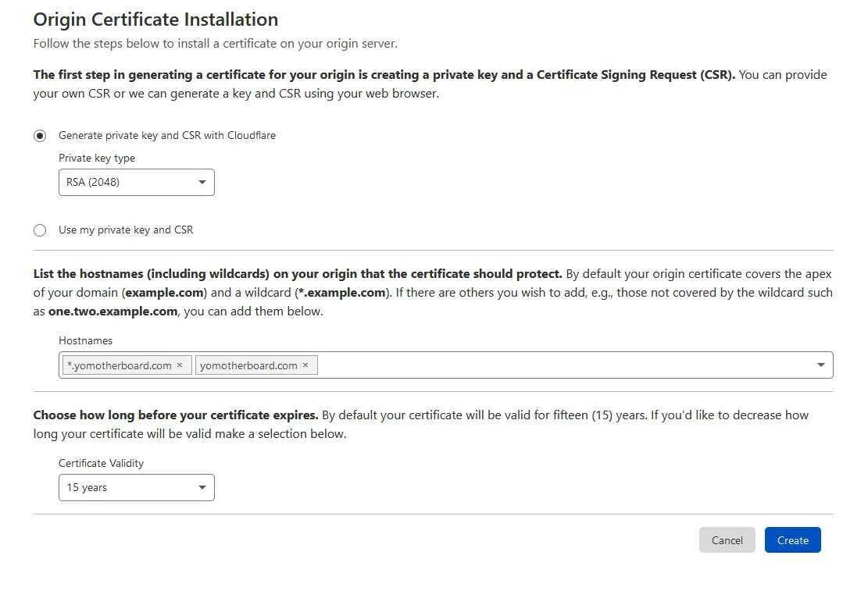Screen dimensions: 868x591
Task: Click the bold Choose how long sentence
Action: coord(175,415)
